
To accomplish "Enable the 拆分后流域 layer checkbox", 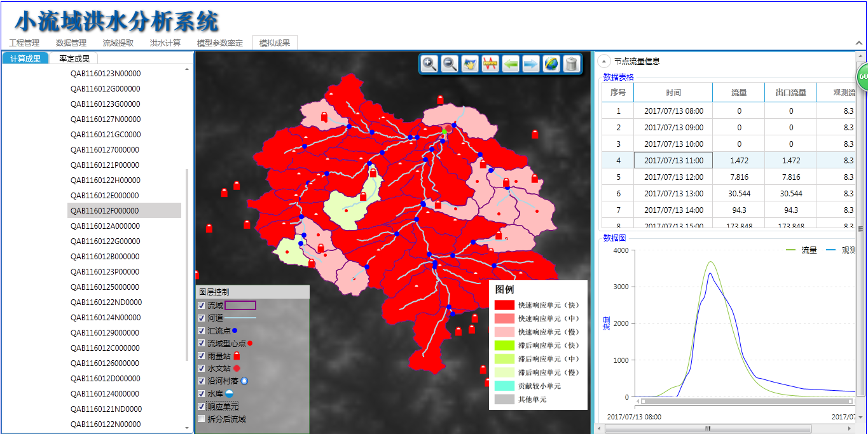I will point(202,419).
